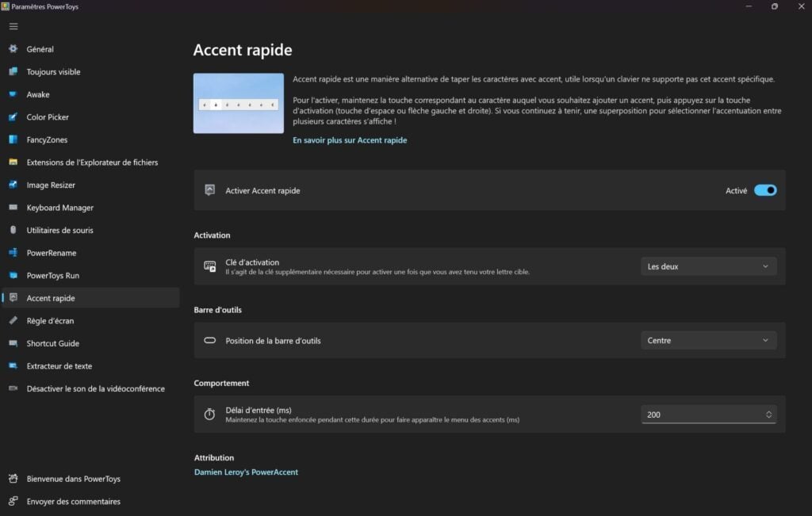Select Accent rapide sidebar item
The width and height of the screenshot is (812, 516).
tap(90, 298)
